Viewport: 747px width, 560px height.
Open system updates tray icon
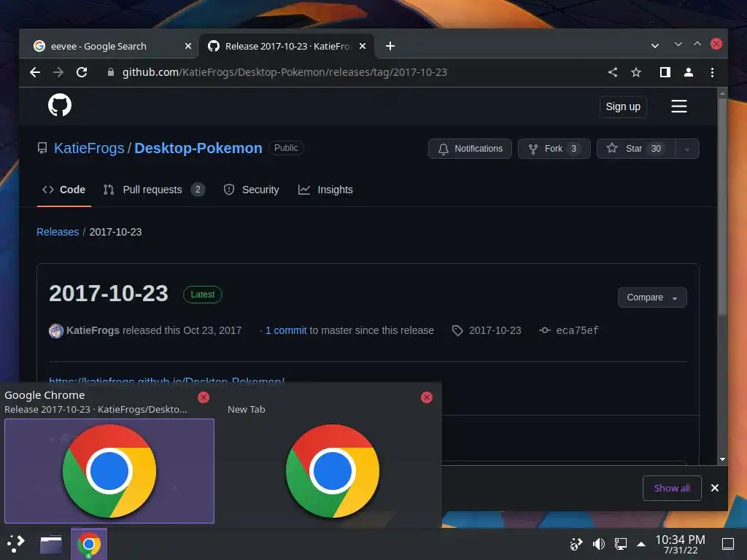tap(576, 544)
